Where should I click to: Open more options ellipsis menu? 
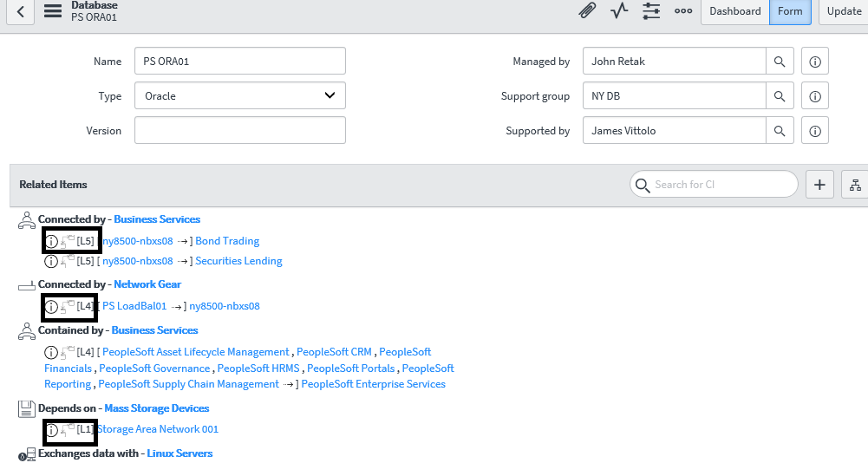tap(683, 10)
